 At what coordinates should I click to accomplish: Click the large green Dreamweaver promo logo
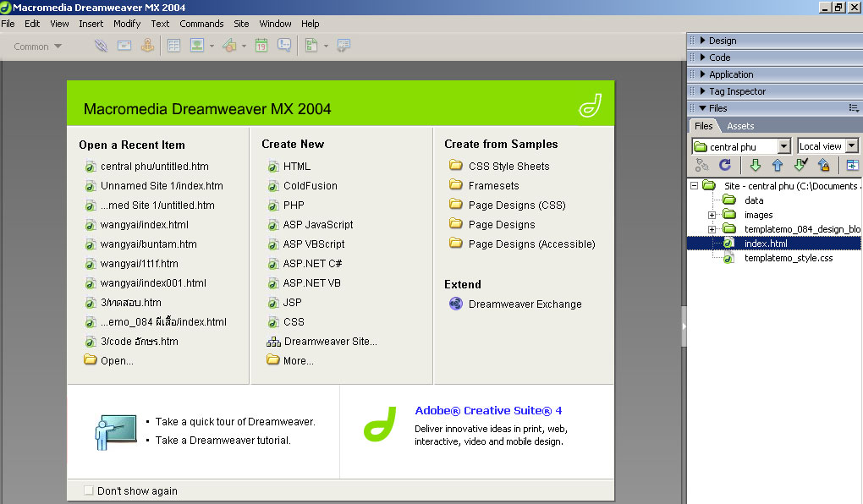(x=380, y=424)
